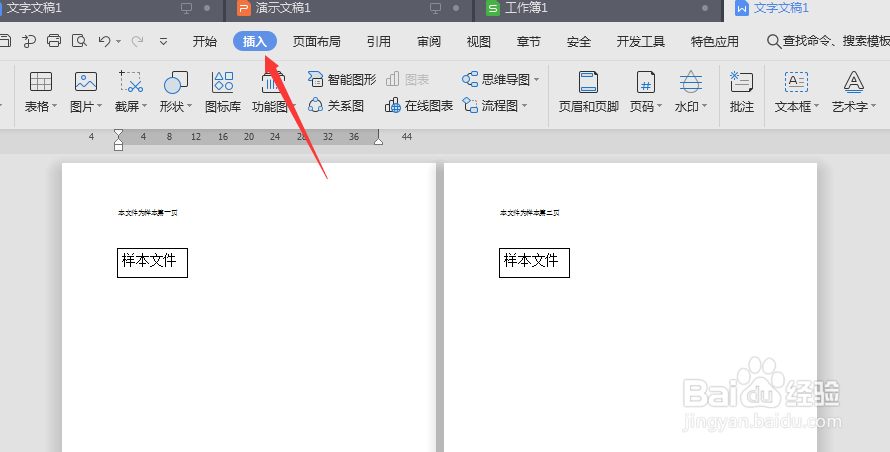The image size is (890, 452).
Task: Expand the 水印 dropdown arrow
Action: [704, 106]
